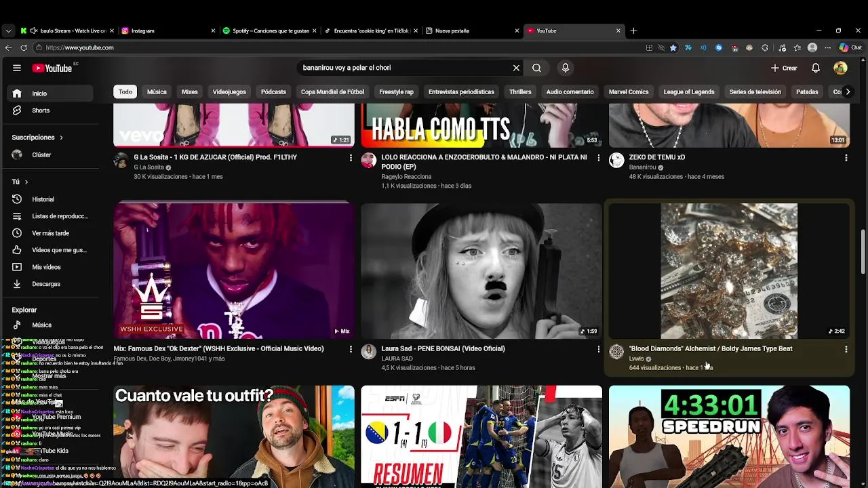Viewport: 868px width, 488px height.
Task: Select the Thrillers filter chip
Action: (520, 92)
